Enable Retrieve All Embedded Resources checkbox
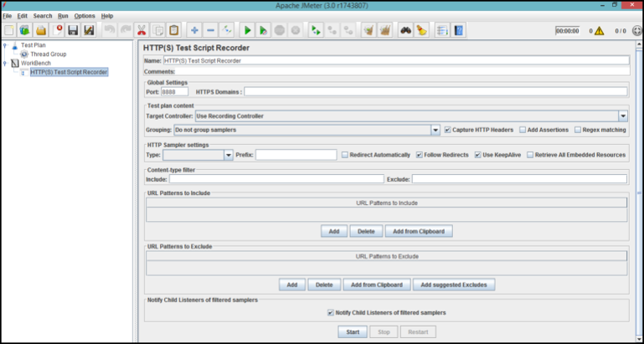The height and width of the screenshot is (344, 644). pyautogui.click(x=530, y=155)
